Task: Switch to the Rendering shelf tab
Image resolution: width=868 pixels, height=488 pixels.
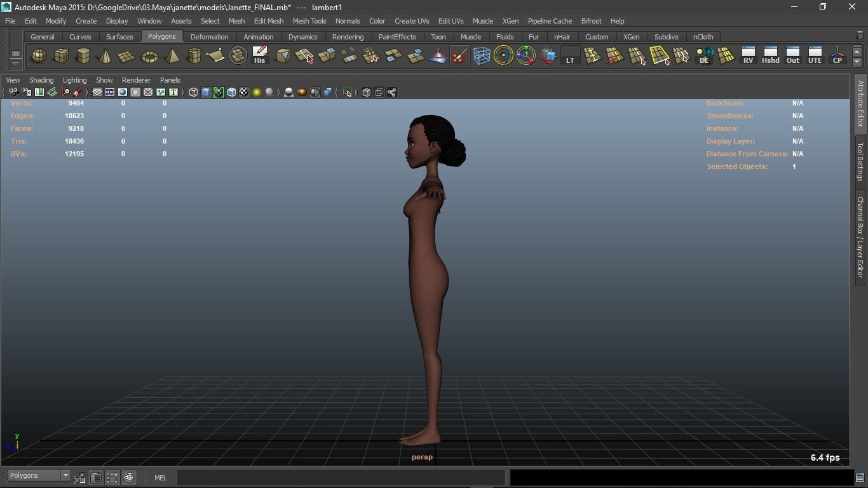Action: pyautogui.click(x=348, y=37)
